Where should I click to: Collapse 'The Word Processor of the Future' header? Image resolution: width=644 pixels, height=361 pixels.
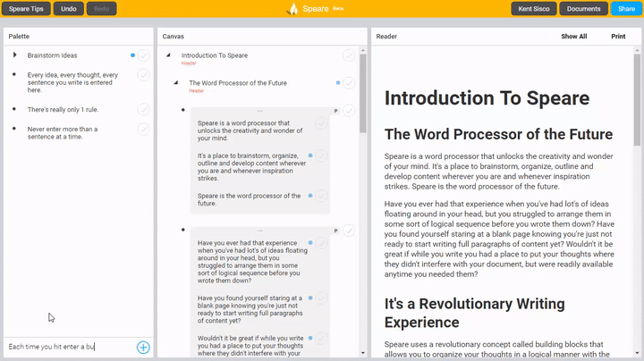176,83
